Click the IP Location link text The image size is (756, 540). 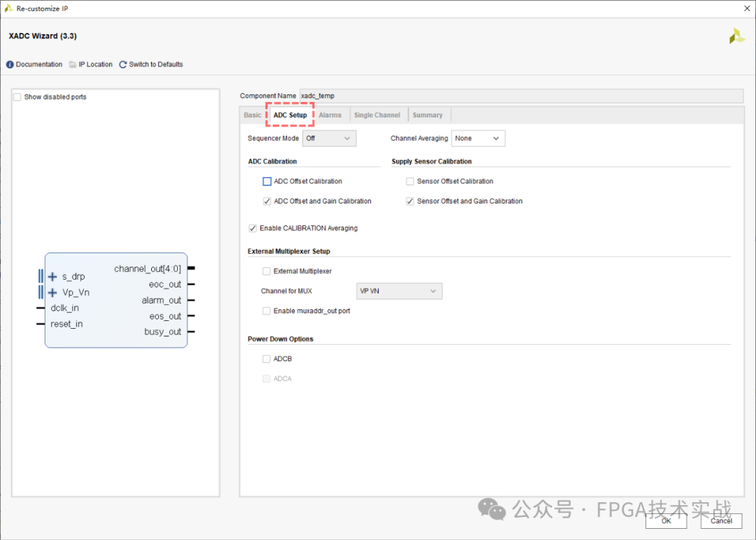point(95,64)
